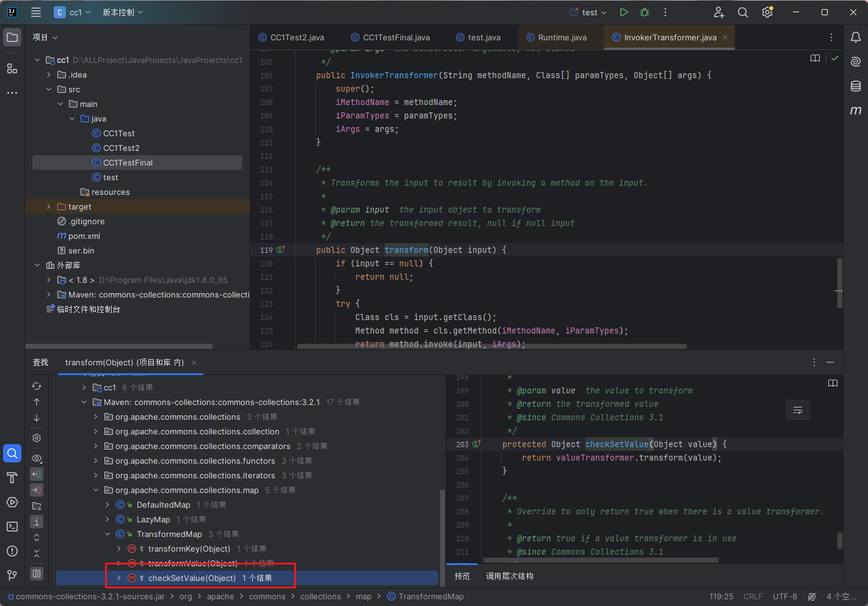
Task: Open the Database tool window
Action: pos(856,86)
